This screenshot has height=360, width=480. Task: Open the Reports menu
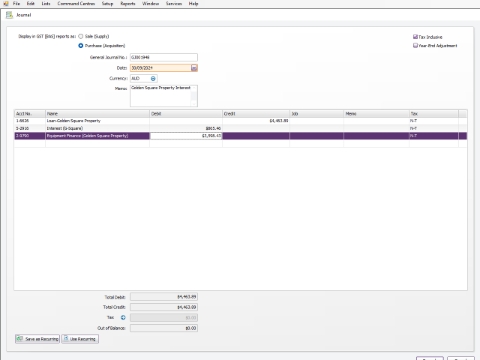tap(128, 3)
